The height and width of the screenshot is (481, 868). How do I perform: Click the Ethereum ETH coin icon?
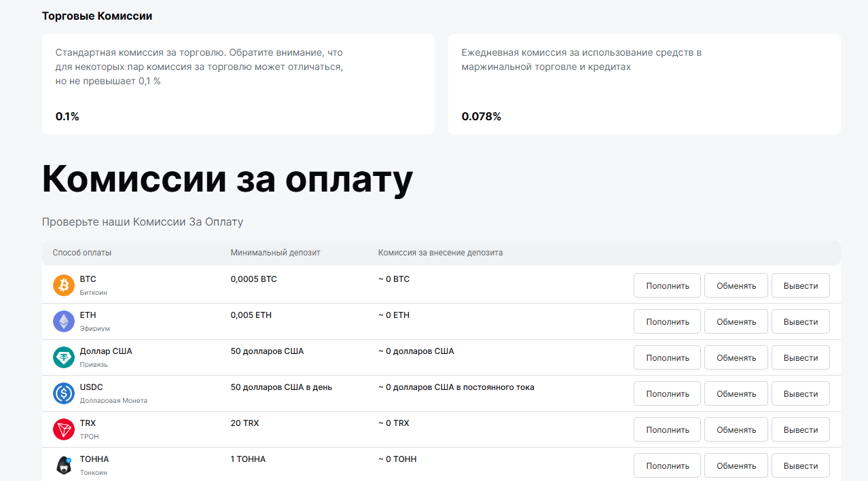pos(64,321)
